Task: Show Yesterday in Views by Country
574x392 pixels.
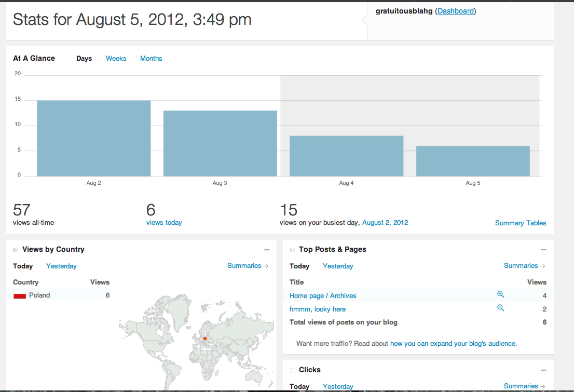Action: tap(61, 266)
